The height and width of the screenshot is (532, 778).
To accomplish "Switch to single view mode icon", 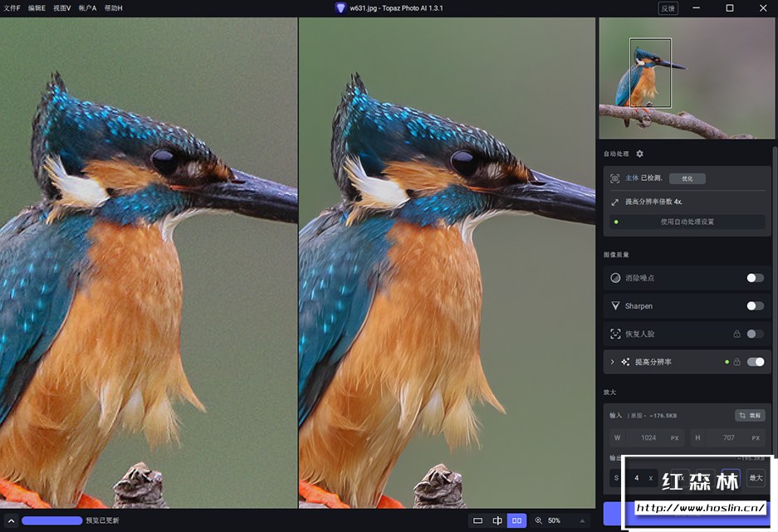I will click(x=477, y=520).
